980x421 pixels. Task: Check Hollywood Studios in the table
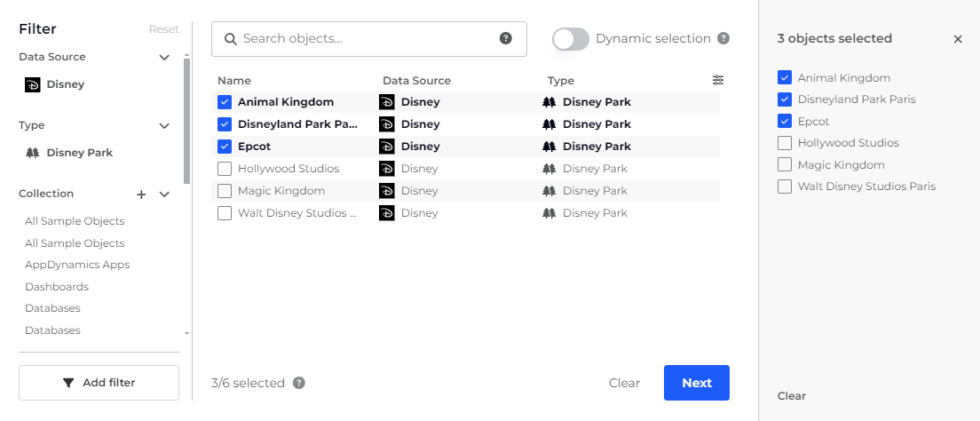[x=225, y=169]
